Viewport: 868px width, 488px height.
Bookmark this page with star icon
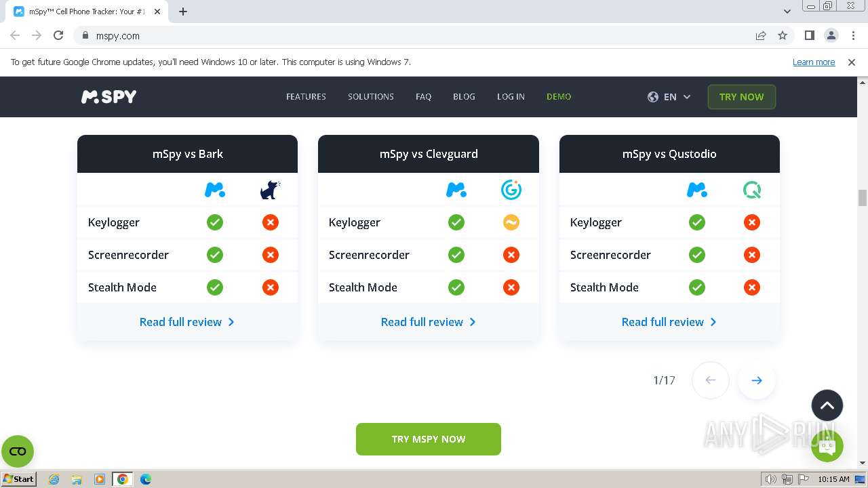click(783, 36)
